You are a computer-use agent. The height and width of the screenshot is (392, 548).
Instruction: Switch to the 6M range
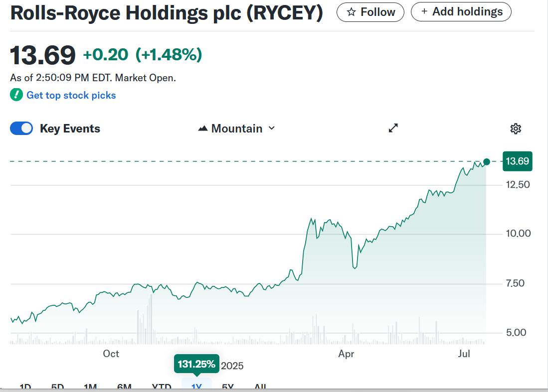pyautogui.click(x=124, y=387)
